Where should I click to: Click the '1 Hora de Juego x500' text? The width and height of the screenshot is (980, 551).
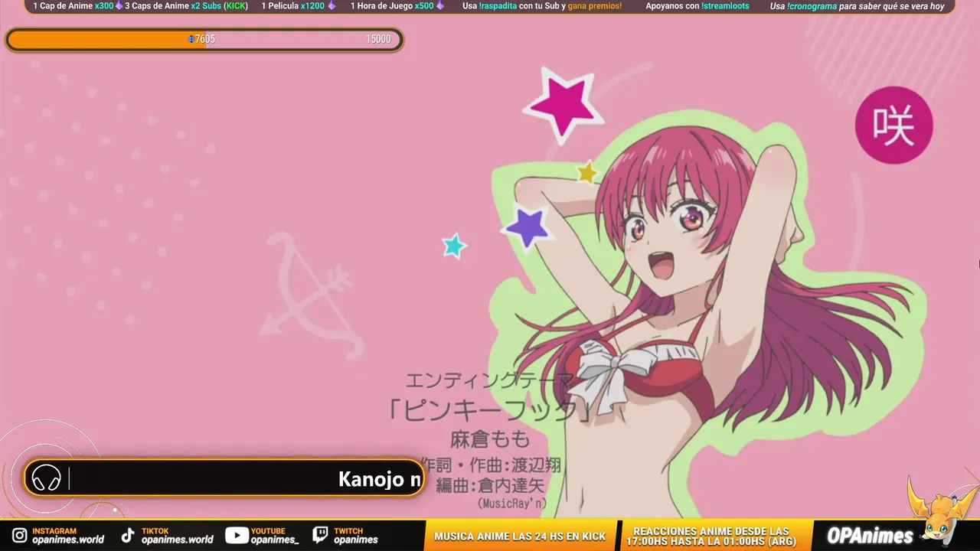tap(392, 6)
